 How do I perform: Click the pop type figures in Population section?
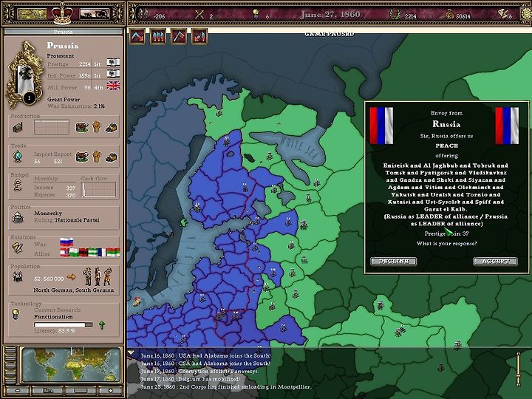tap(98, 276)
